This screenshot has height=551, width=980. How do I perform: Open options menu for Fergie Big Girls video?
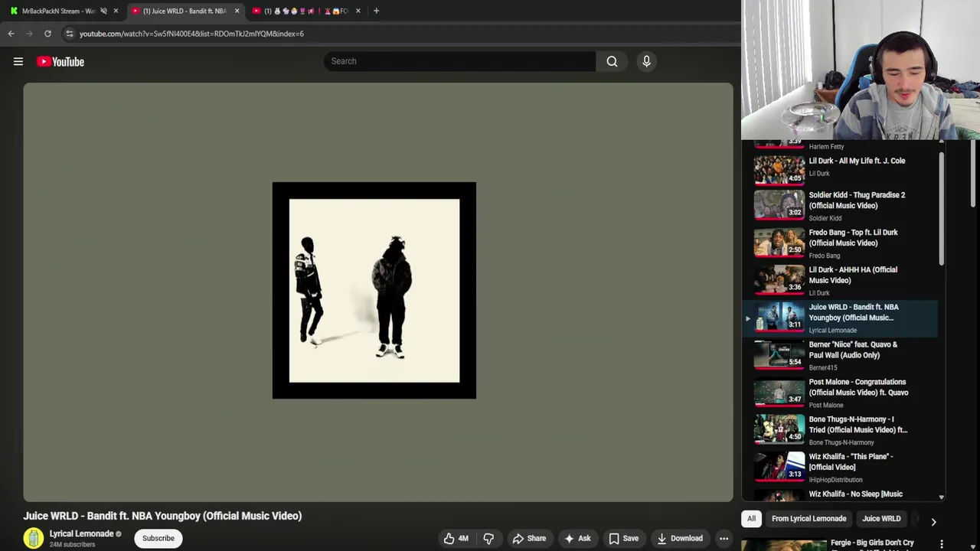[x=942, y=544]
